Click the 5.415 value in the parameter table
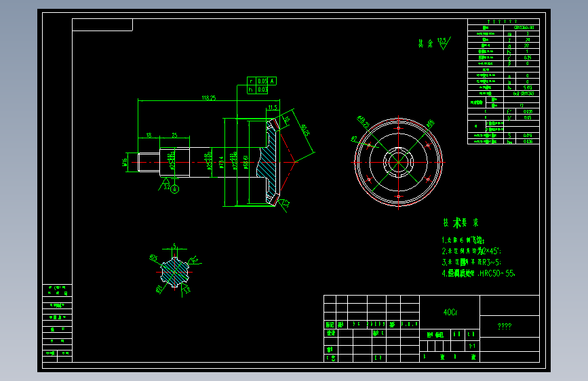The width and height of the screenshot is (588, 381). [528, 87]
